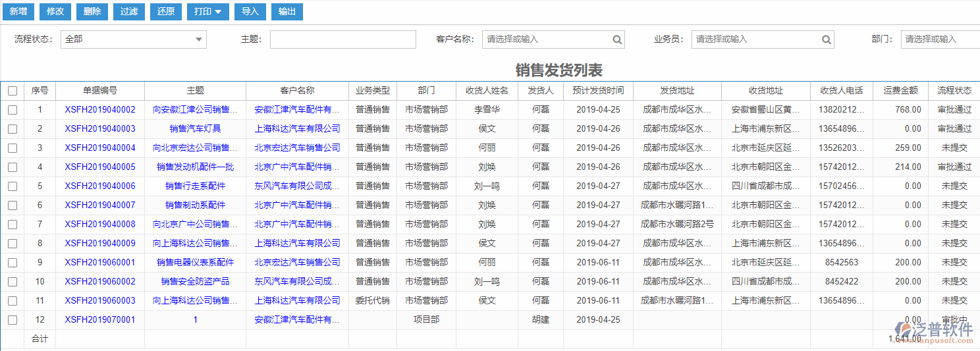
Task: Select the phone cell 8542563
Action: pyautogui.click(x=842, y=263)
